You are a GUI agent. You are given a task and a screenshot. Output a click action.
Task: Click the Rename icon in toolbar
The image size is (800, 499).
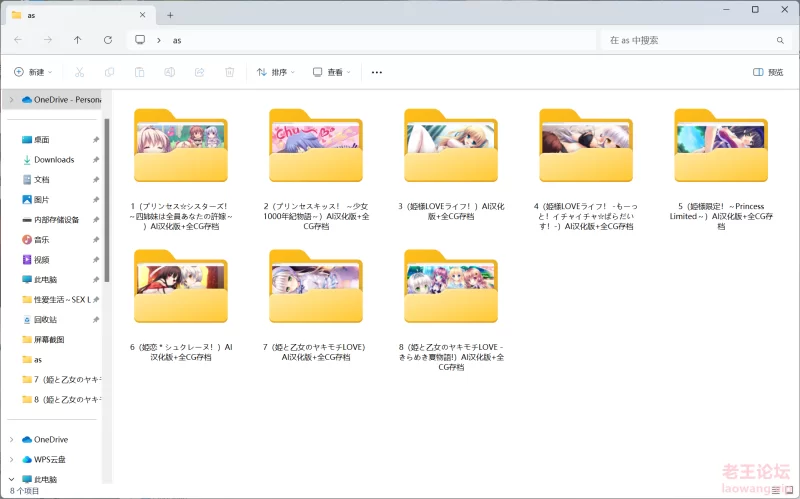(x=169, y=72)
